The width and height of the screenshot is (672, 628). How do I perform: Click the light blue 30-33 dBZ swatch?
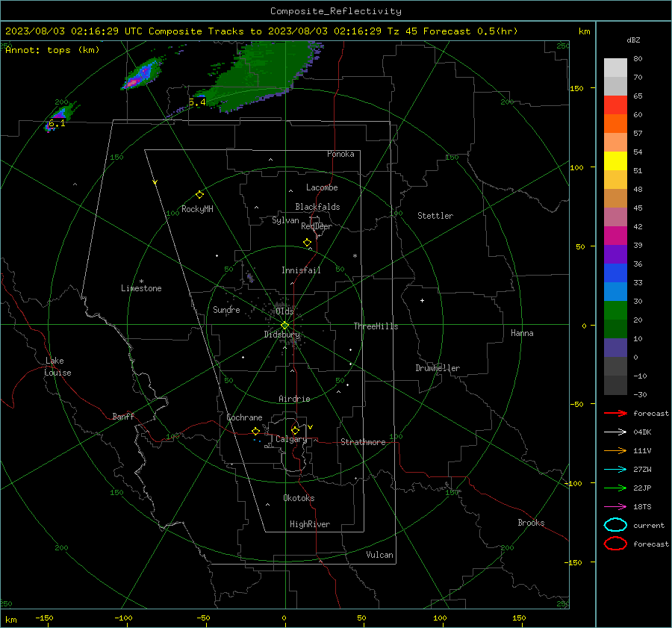pyautogui.click(x=615, y=291)
